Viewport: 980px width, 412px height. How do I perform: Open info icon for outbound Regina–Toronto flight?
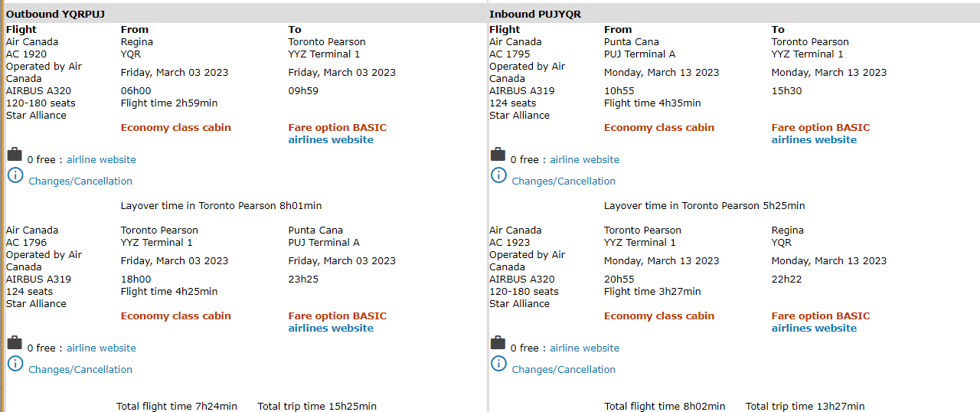pos(15,175)
